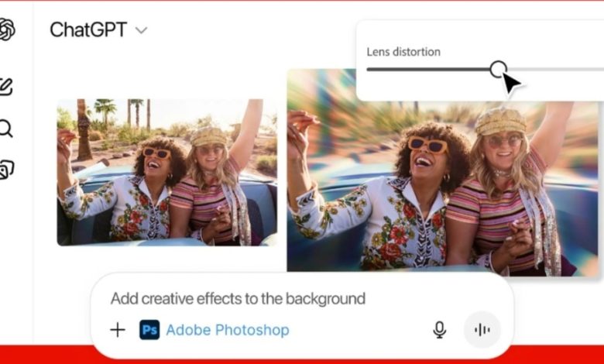Activate microphone dictation icon
604x364 pixels.
[x=439, y=330]
